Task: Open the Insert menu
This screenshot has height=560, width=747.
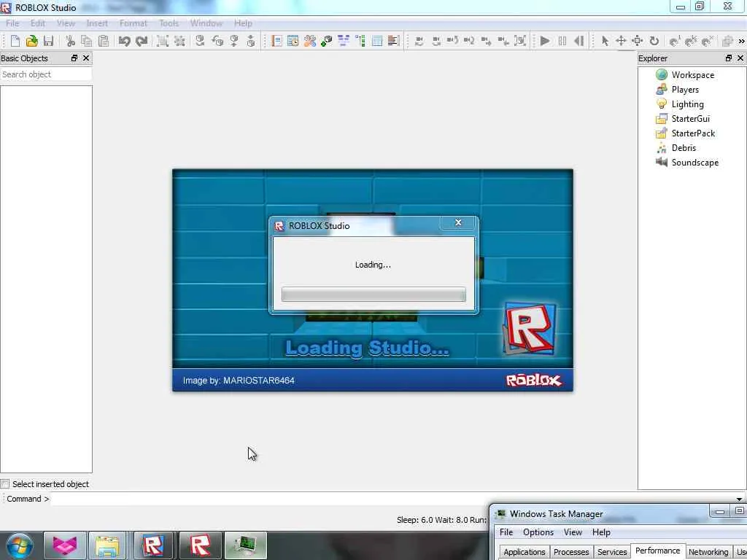Action: click(97, 23)
